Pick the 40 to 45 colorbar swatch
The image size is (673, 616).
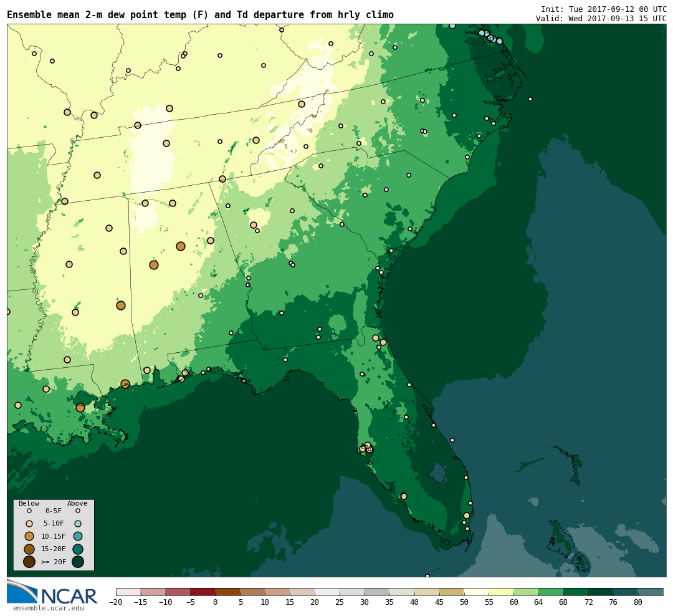(x=427, y=592)
